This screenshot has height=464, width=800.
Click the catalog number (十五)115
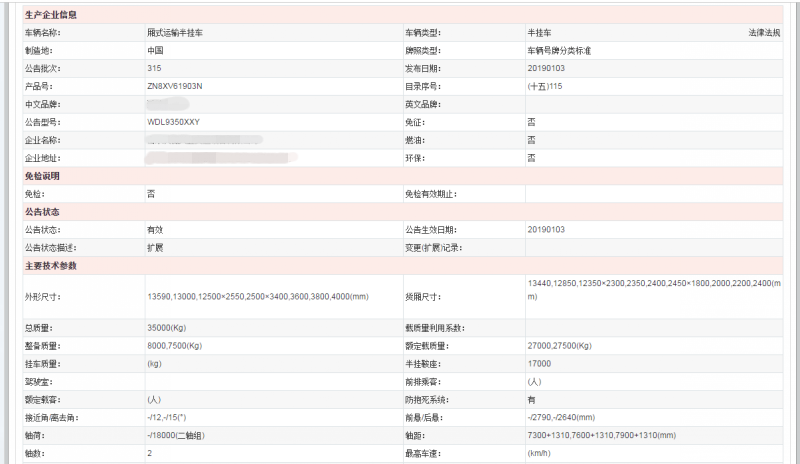[545, 86]
